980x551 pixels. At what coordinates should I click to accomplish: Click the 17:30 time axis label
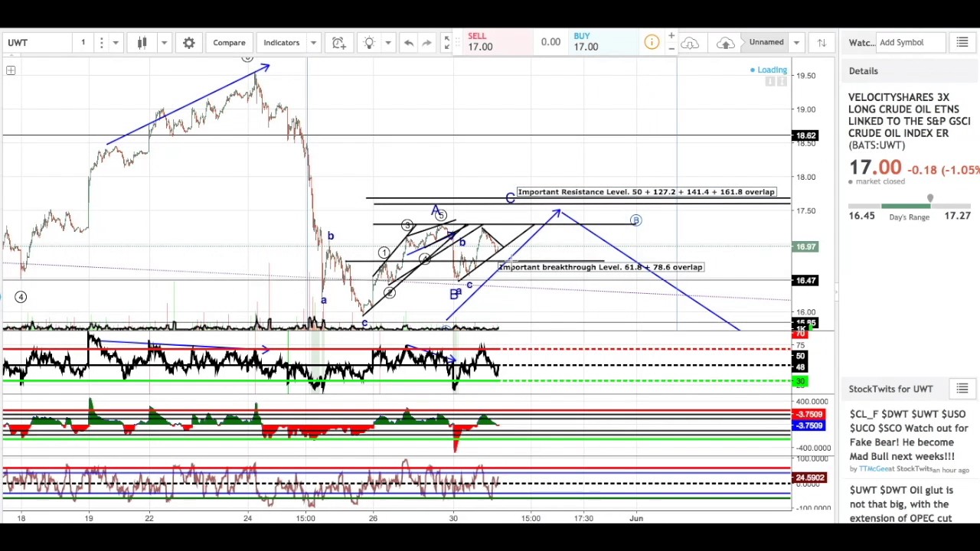click(x=583, y=518)
